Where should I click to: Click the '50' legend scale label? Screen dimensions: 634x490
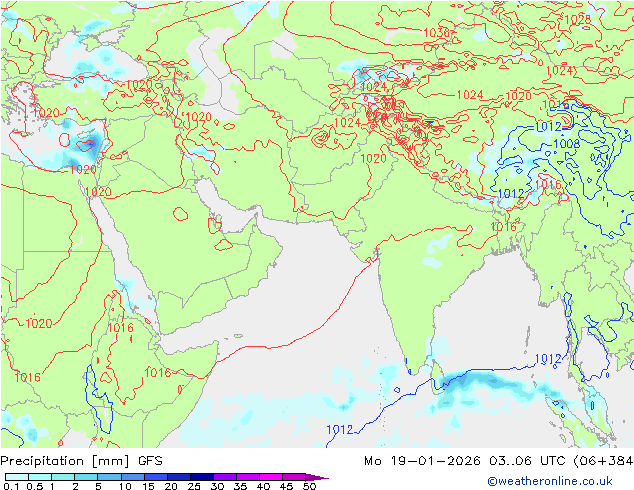pyautogui.click(x=309, y=486)
